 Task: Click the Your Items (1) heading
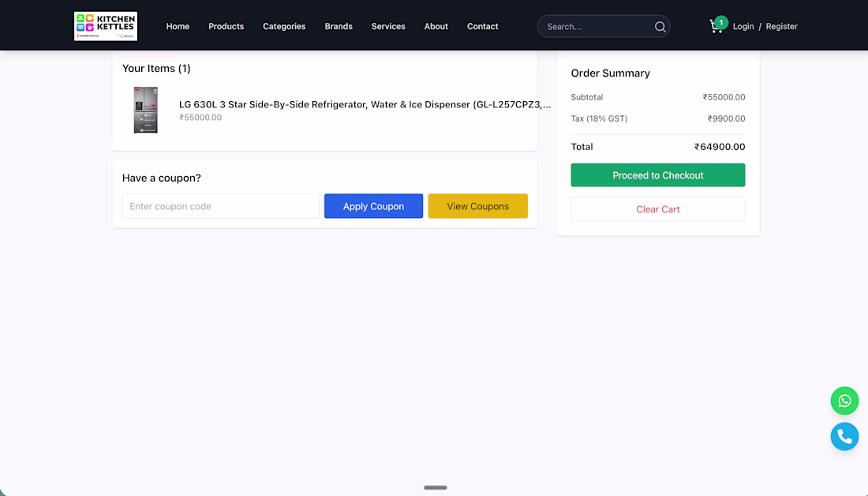point(156,68)
